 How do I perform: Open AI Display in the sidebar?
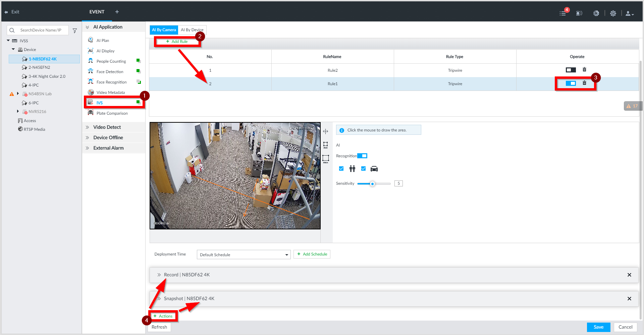tap(105, 51)
